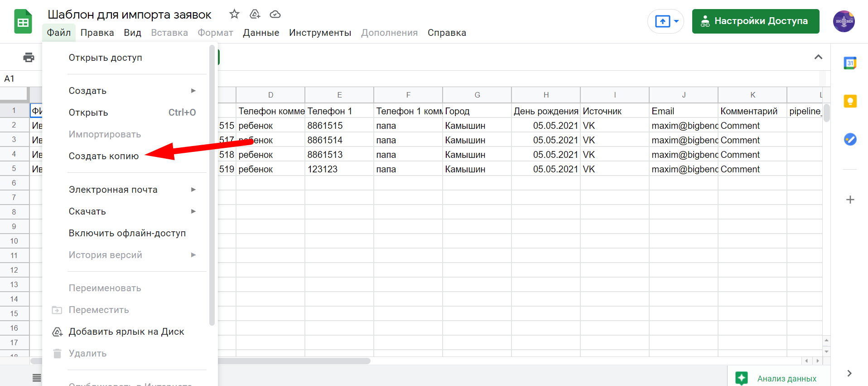Click the plus icon to get add-ons
Screen dimensions: 868x386
(x=850, y=200)
